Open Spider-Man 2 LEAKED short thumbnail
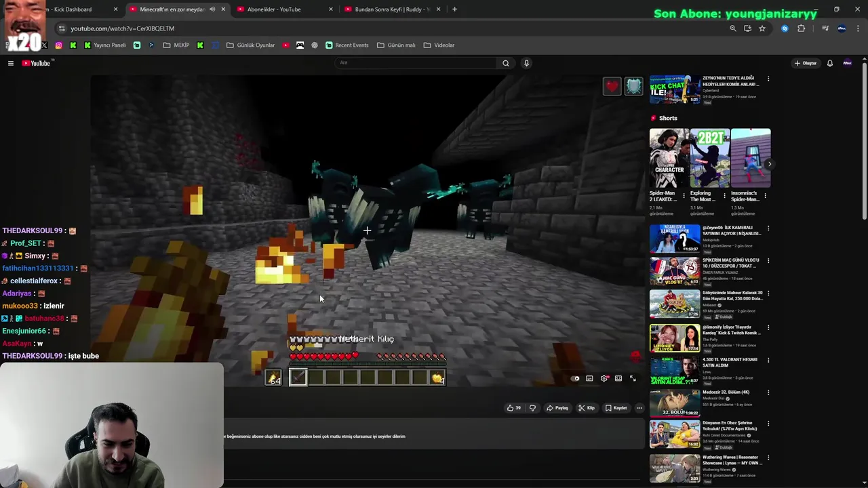 click(x=669, y=158)
